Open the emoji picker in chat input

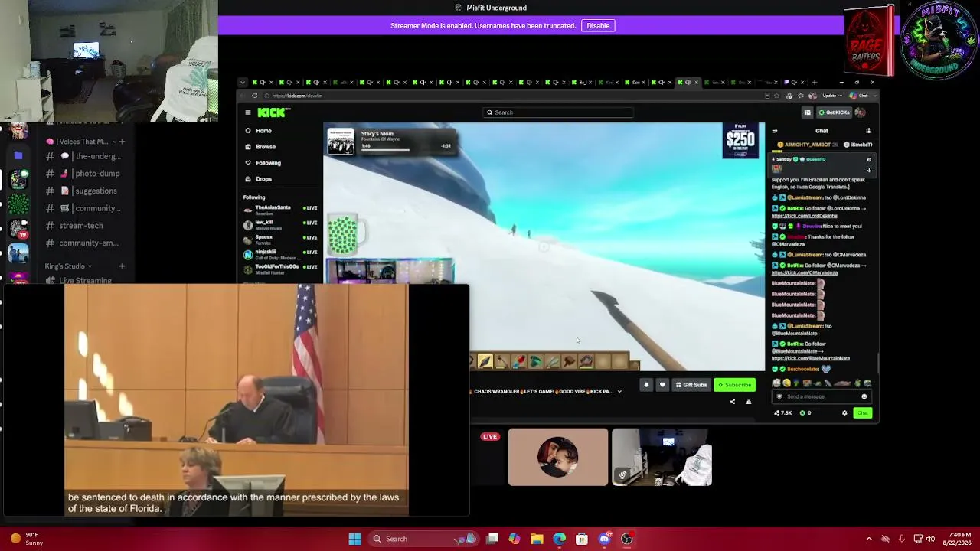(864, 396)
